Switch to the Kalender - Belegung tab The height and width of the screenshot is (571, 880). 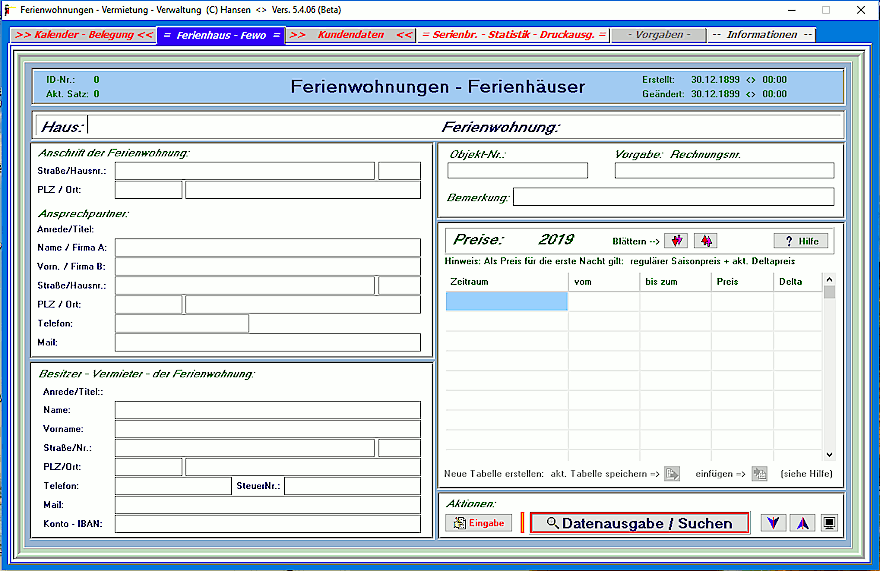pos(84,35)
